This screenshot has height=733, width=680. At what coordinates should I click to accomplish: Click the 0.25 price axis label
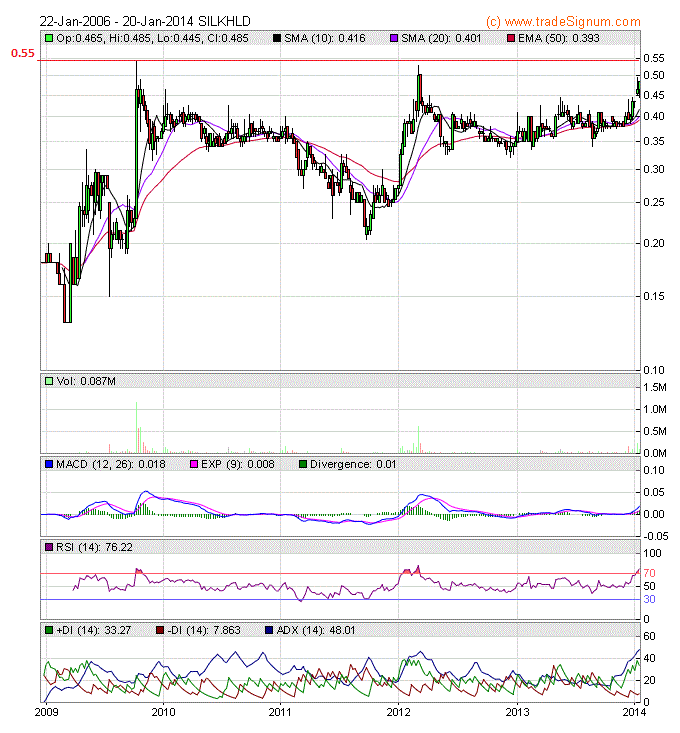654,202
